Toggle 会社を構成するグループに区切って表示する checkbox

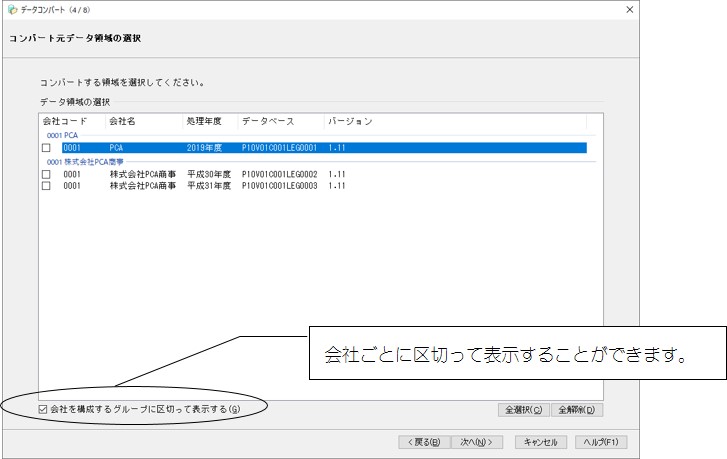click(x=42, y=409)
